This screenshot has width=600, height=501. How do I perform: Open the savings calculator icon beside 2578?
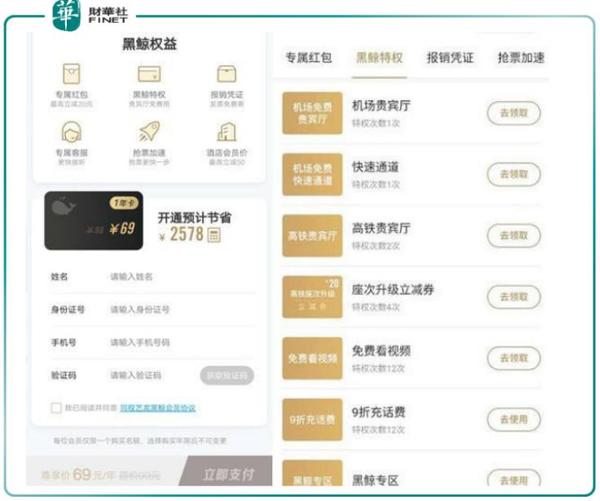[214, 235]
